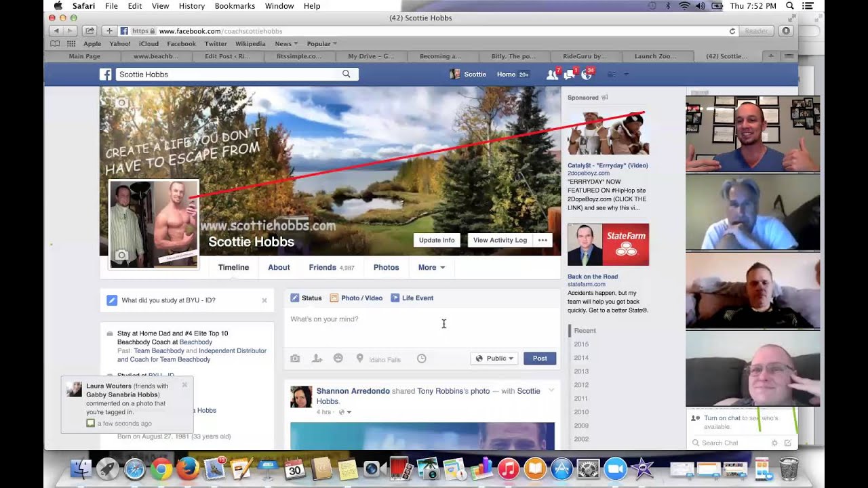Click the search magnifier in Facebook search box
Screen dimensions: 868x488
coord(347,74)
